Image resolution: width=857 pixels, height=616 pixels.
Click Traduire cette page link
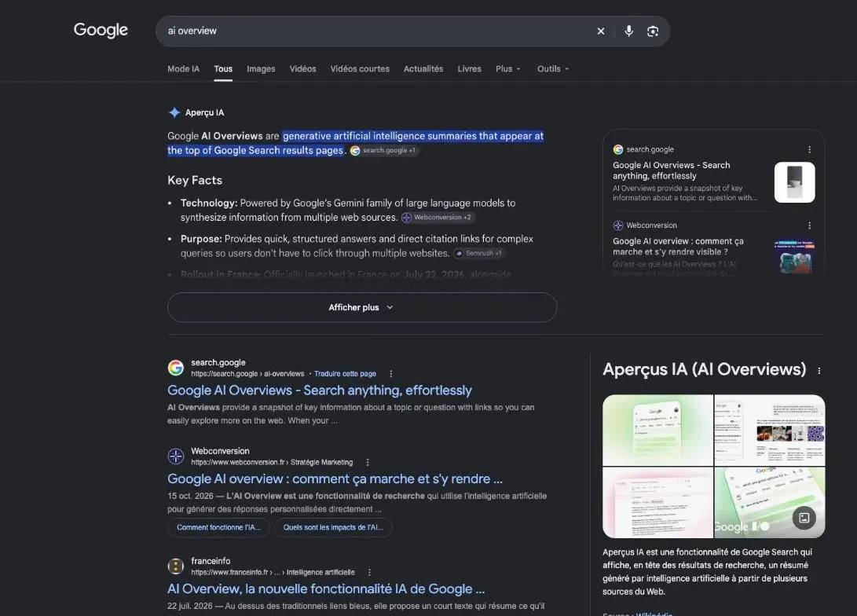[x=345, y=374]
